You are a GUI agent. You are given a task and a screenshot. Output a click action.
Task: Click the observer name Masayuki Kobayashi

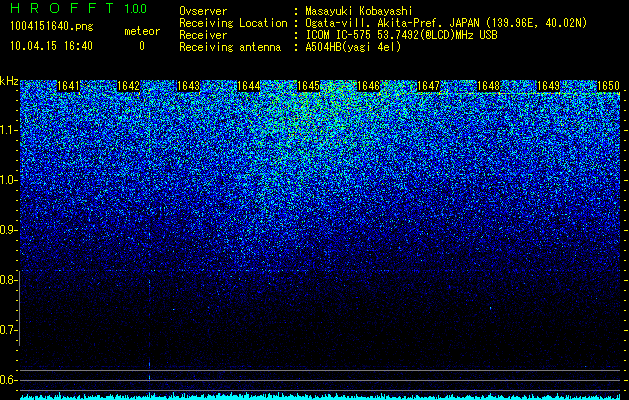click(x=358, y=11)
